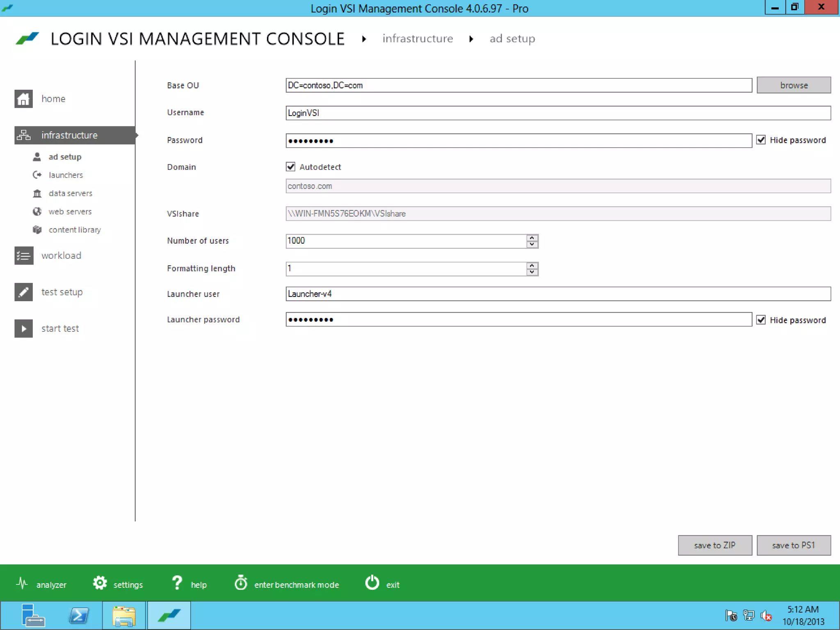This screenshot has height=630, width=840.
Task: Open launchers under infrastructure
Action: [66, 175]
